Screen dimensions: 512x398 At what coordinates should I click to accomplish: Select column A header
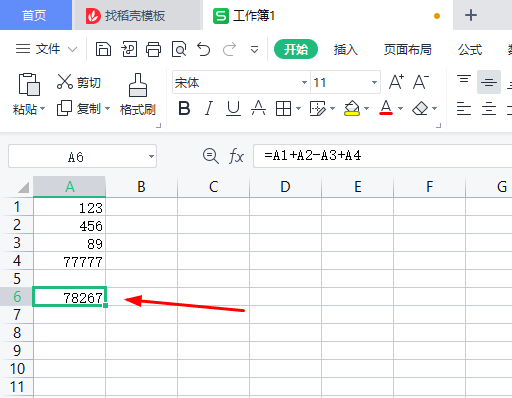tap(70, 187)
